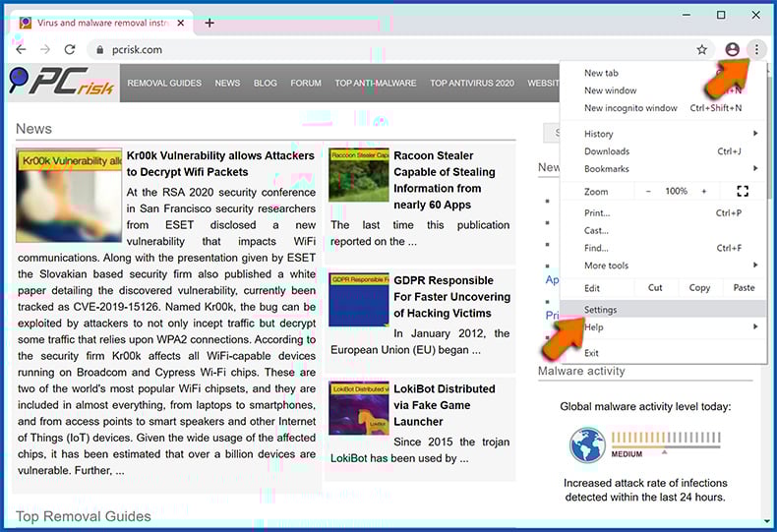The width and height of the screenshot is (777, 532).
Task: Click the globe malware activity icon
Action: pos(587,444)
